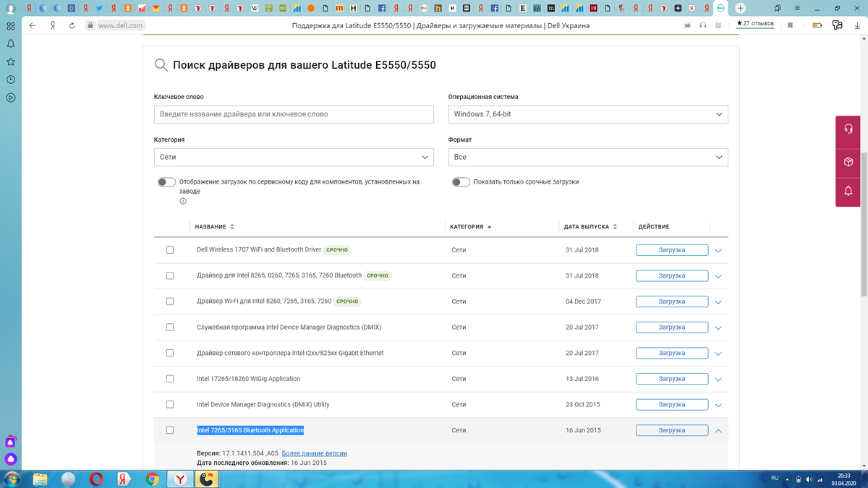Click the bookmark flag icon in address bar
Viewport: 868px width, 488px height.
tap(791, 25)
